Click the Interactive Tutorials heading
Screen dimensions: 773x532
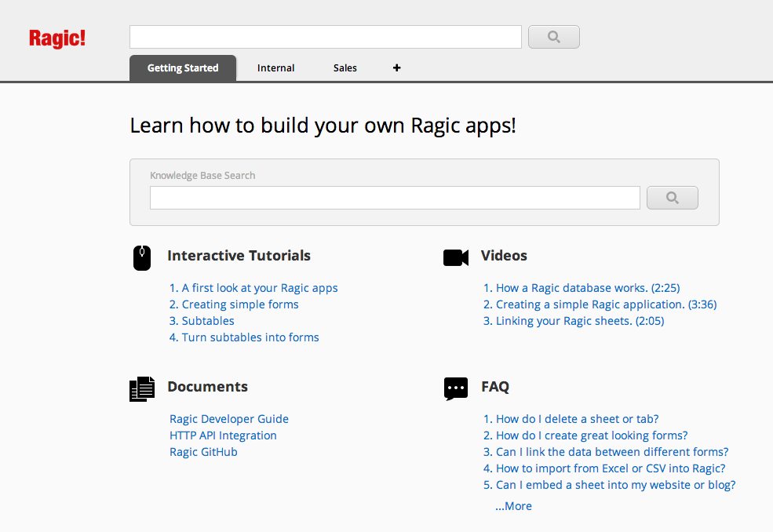(239, 255)
